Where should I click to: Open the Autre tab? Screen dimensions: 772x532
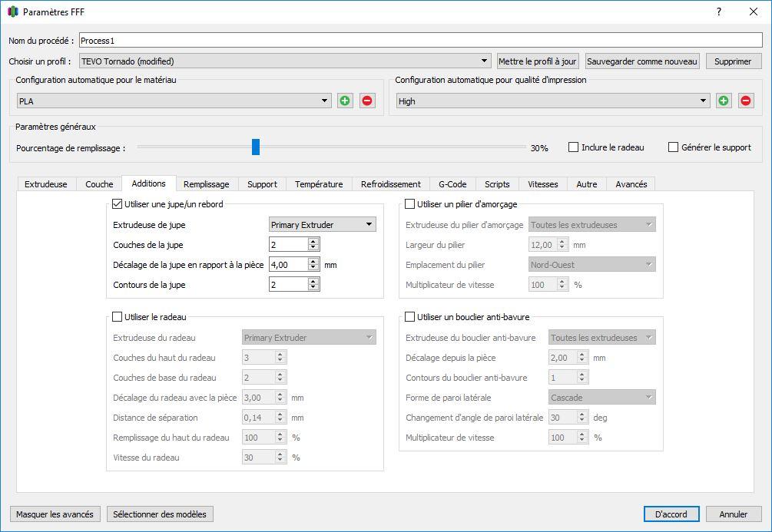click(x=586, y=184)
